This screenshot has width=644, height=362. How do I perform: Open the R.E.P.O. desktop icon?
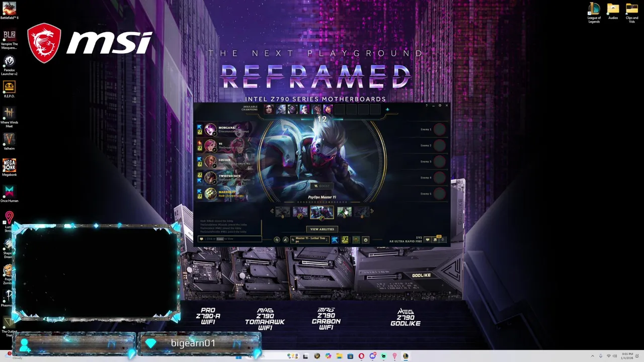(x=9, y=89)
